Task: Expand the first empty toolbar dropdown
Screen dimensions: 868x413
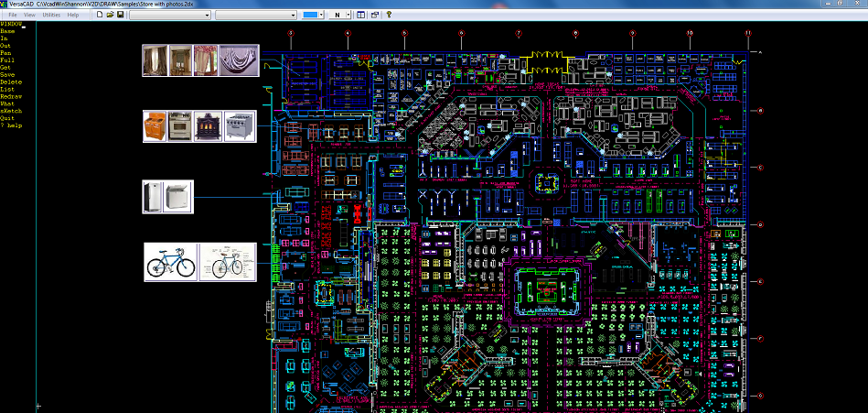Action: click(x=168, y=16)
